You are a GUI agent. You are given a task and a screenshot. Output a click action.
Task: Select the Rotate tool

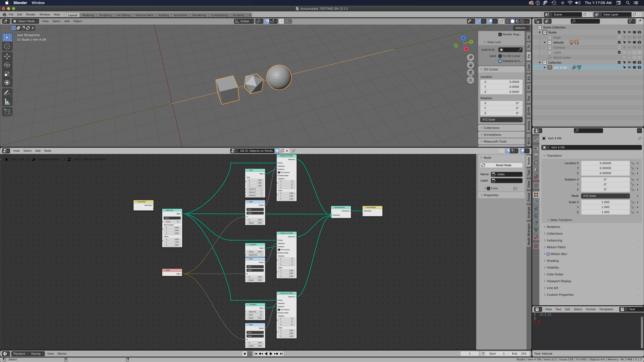pos(7,65)
